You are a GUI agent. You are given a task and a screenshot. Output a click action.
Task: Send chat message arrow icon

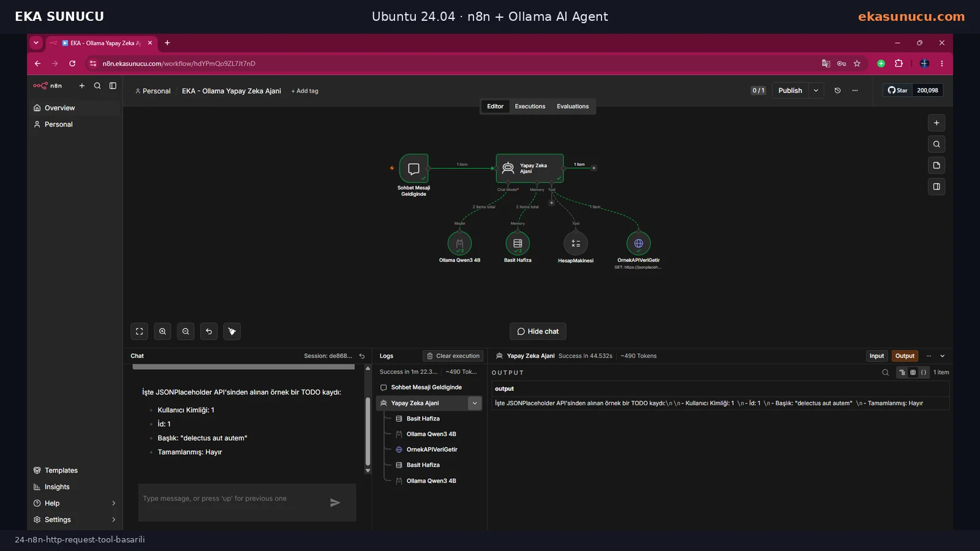tap(335, 503)
